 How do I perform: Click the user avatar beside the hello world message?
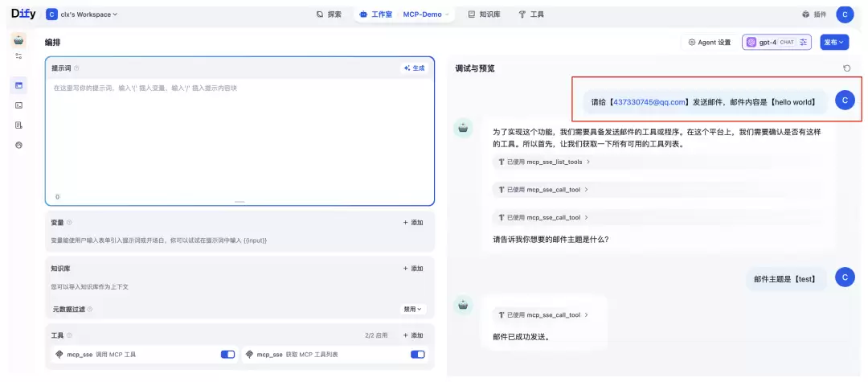(845, 101)
